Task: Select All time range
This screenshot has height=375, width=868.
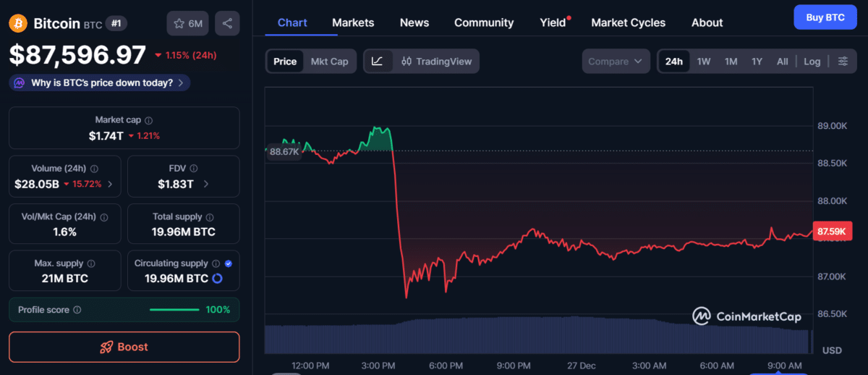Action: click(x=783, y=62)
